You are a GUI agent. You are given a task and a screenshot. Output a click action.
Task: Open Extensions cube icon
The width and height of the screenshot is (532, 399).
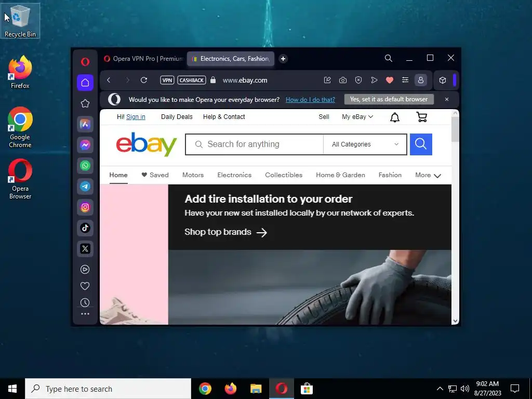443,80
